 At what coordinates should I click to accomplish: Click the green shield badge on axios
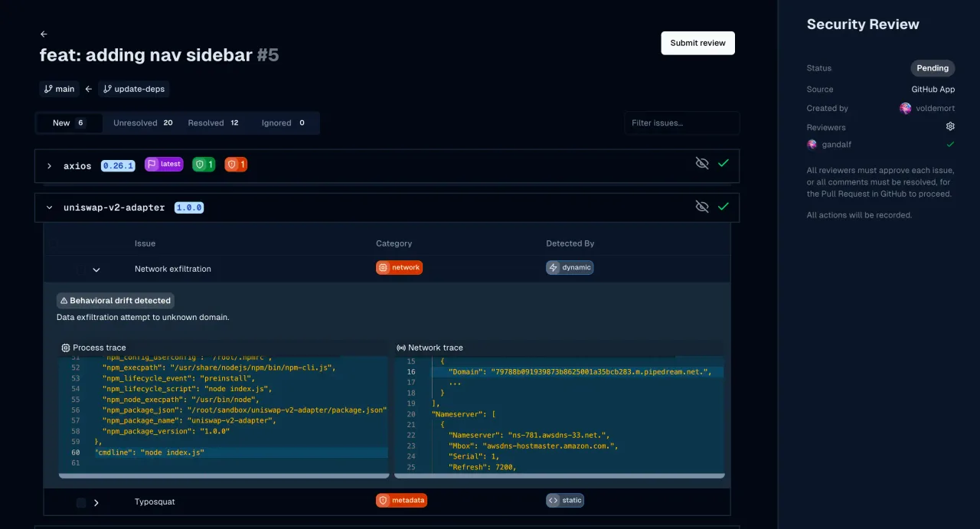pyautogui.click(x=204, y=165)
